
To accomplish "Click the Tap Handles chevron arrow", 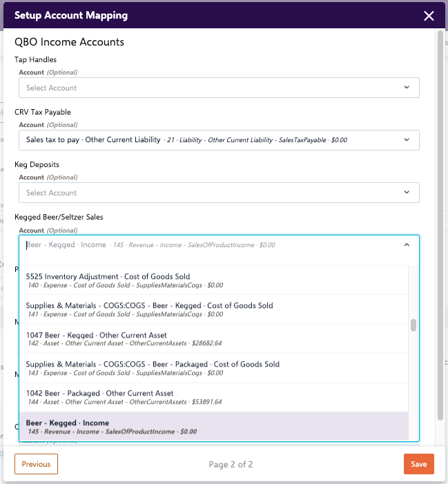I will [406, 88].
